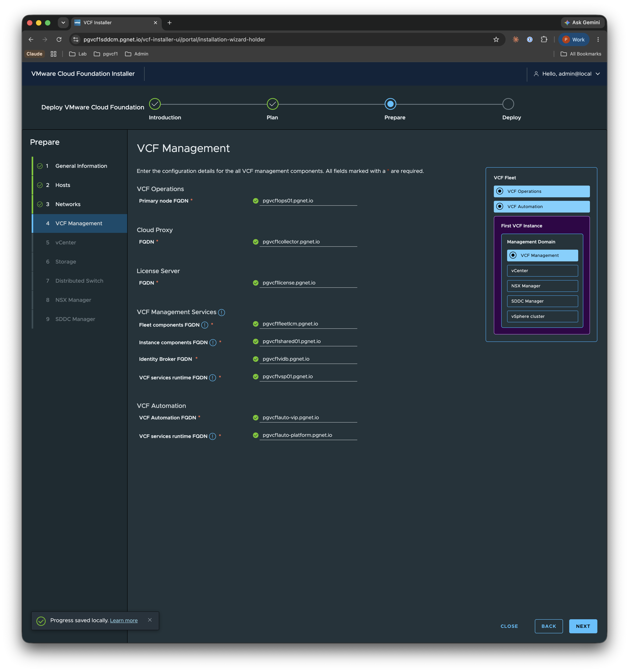Open the pgvcf1 bookmarks folder
Viewport: 629px width, 672px height.
pos(106,54)
